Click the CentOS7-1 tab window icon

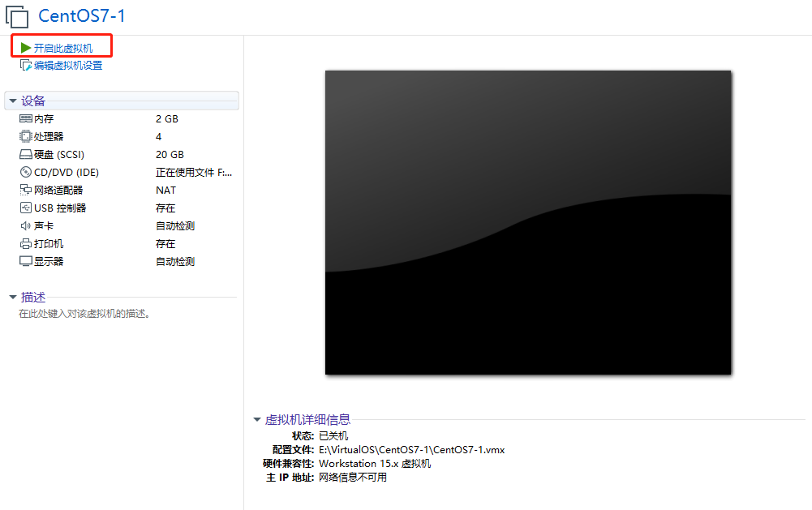pos(17,16)
